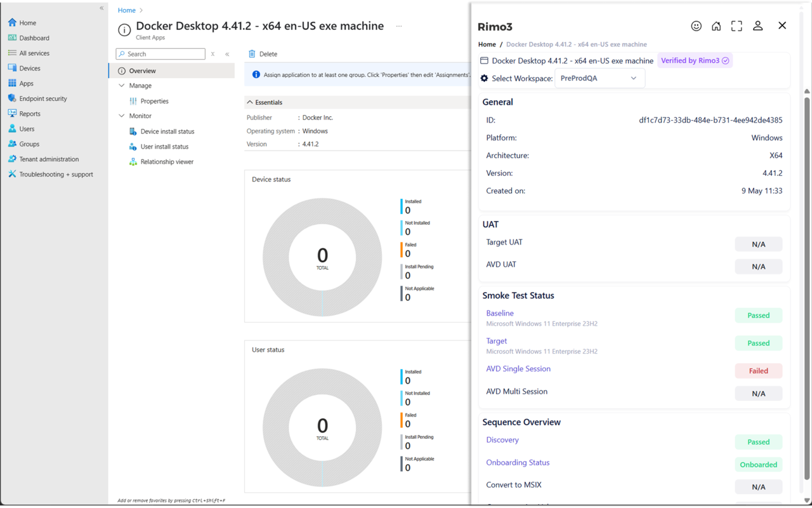Open Endpoint security from the sidebar
The image size is (812, 508).
(x=43, y=98)
